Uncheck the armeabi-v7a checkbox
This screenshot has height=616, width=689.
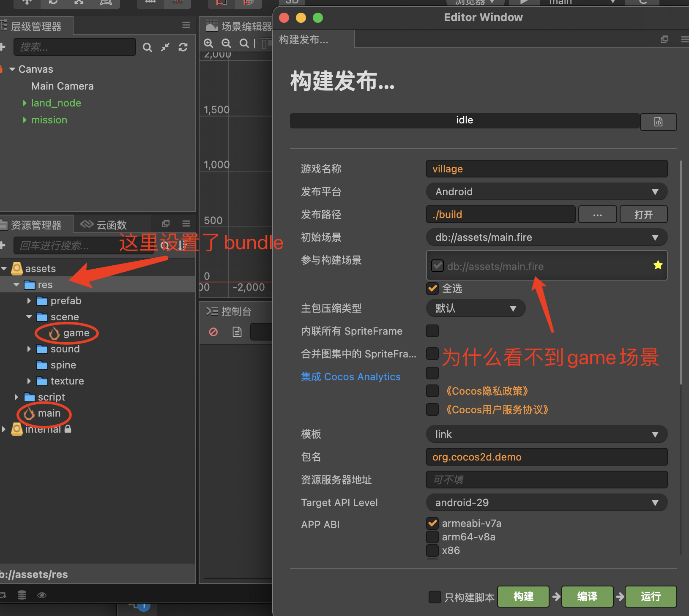point(432,523)
